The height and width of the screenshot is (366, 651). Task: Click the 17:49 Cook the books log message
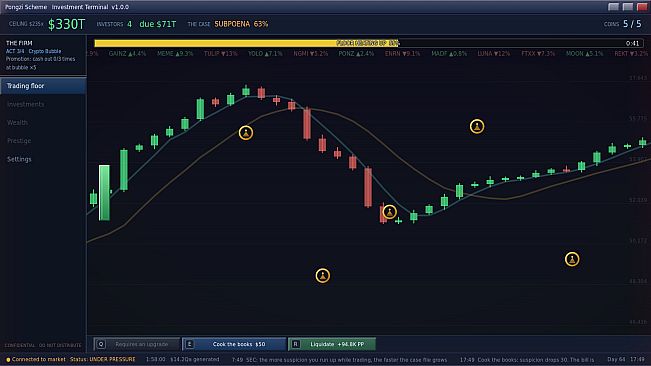tap(527, 360)
